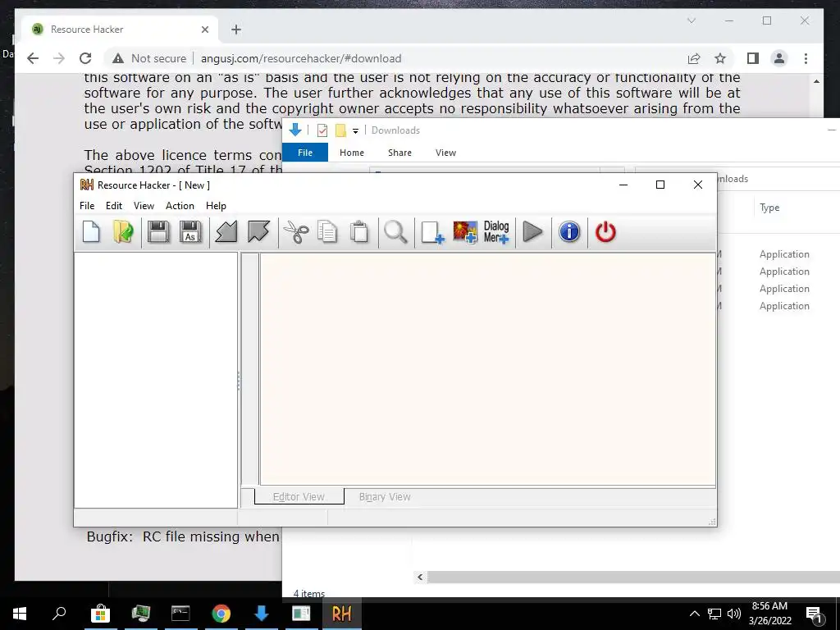Open the Home ribbon tab in Downloads window
Screen dimensions: 840x630
(x=351, y=153)
